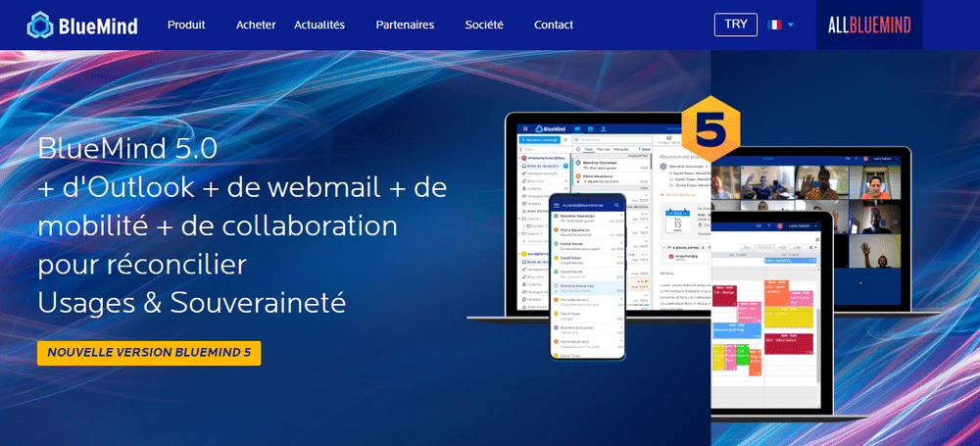The image size is (980, 446).
Task: Click the NOUVELLE VERSION BLUEMIND 5 button
Action: 149,352
